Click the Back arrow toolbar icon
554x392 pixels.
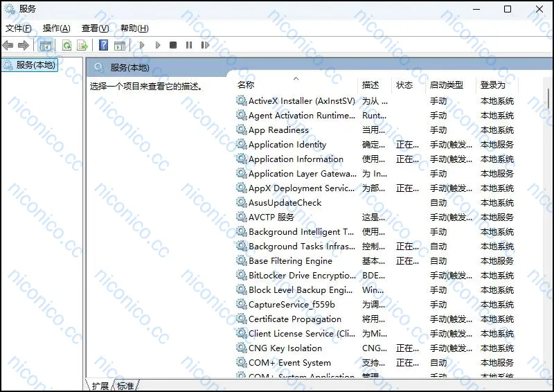click(x=8, y=45)
